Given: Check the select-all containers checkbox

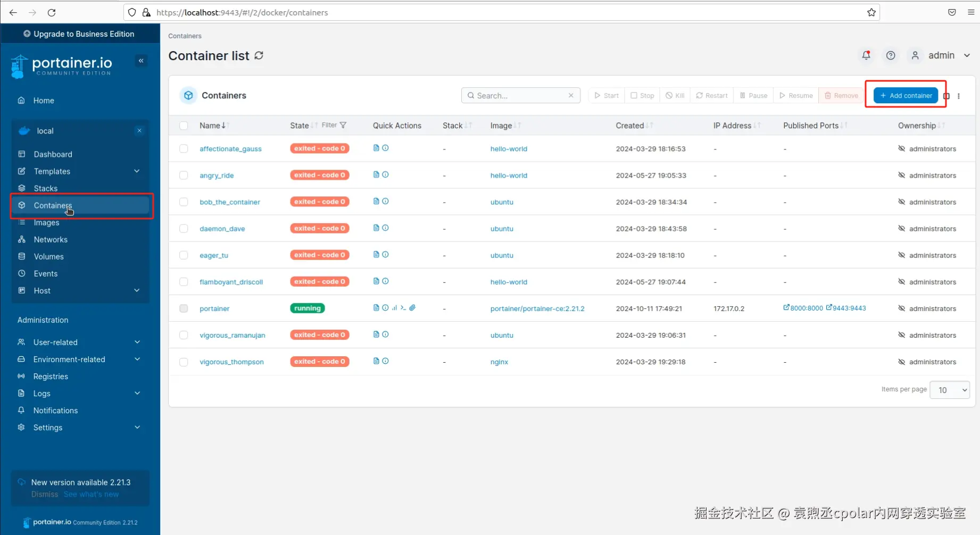Looking at the screenshot, I should tap(184, 126).
